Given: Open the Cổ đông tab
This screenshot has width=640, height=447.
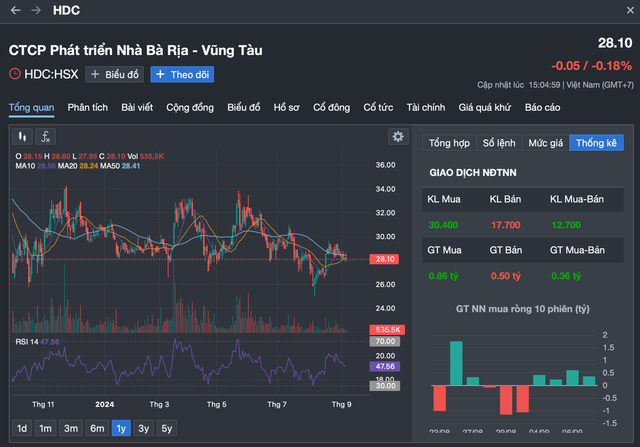Looking at the screenshot, I should 331,108.
